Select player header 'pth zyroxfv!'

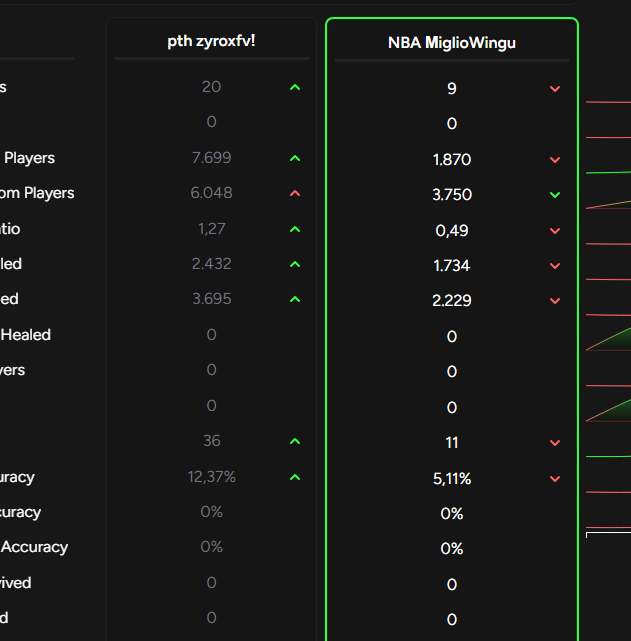click(x=211, y=41)
